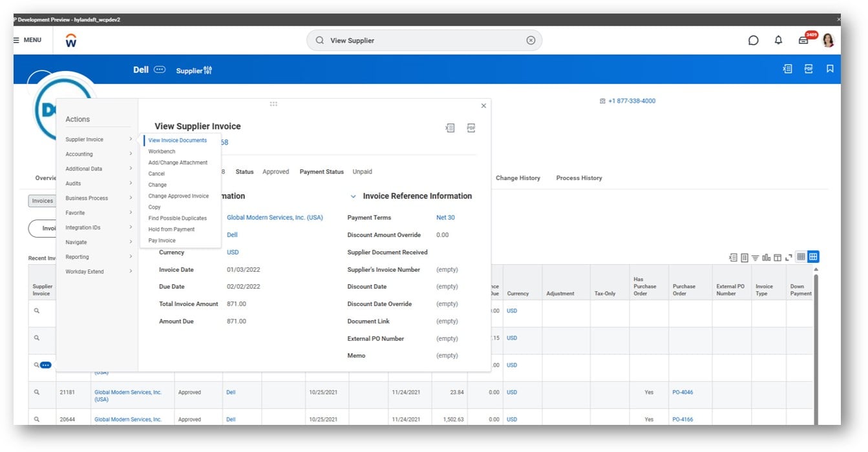The image size is (868, 452).
Task: Open purchase order PO-4166 link
Action: coord(683,419)
